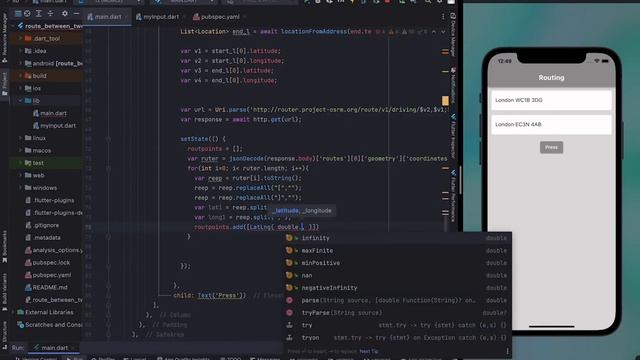Hide the Project panel with minus icon
Viewport: 640px width, 360px height.
(76, 13)
